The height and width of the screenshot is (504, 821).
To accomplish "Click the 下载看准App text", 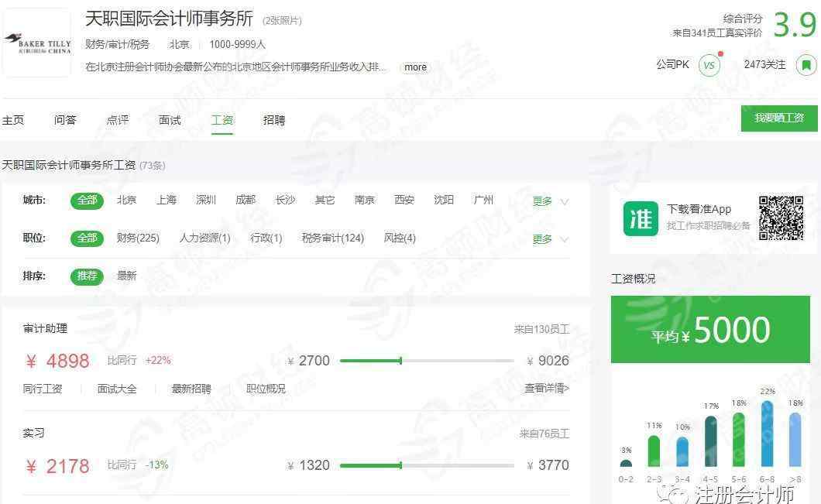I will tap(699, 209).
